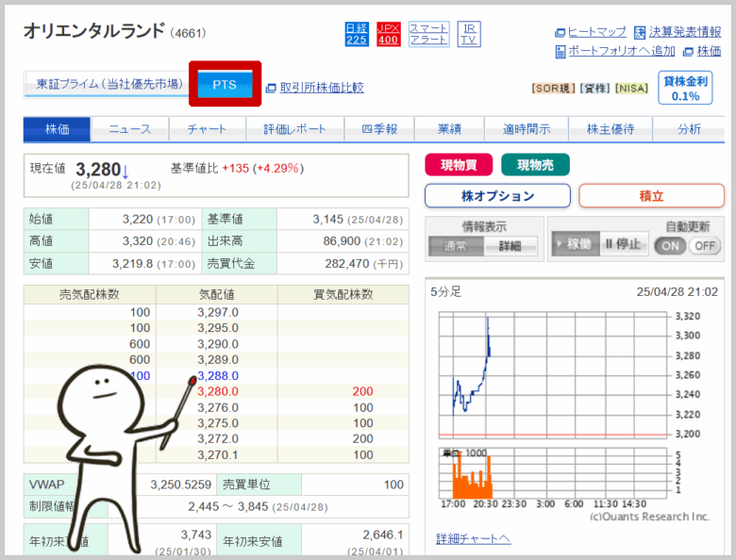Switch to the ニュース tab
The height and width of the screenshot is (560, 736).
point(130,129)
